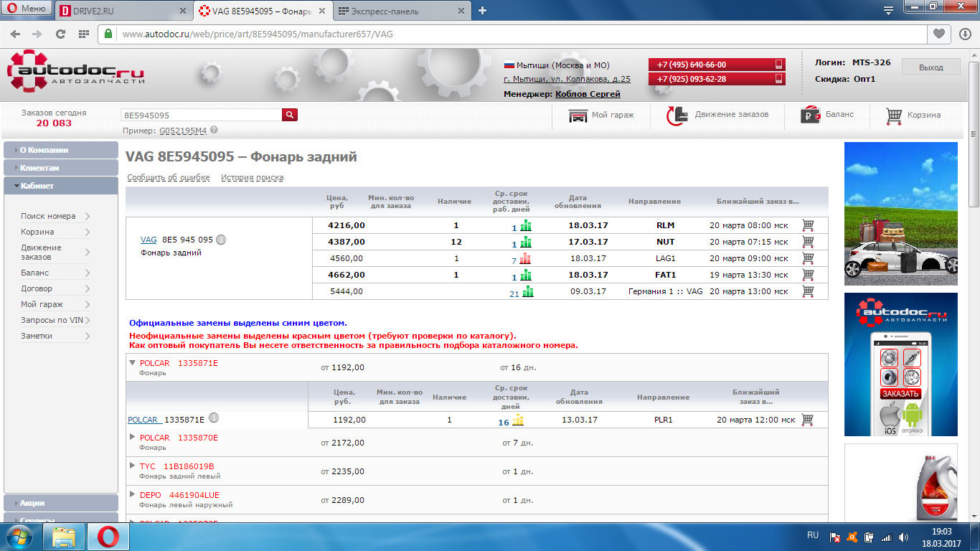Click Выход logout button
The width and height of the screenshot is (980, 551).
tap(930, 67)
